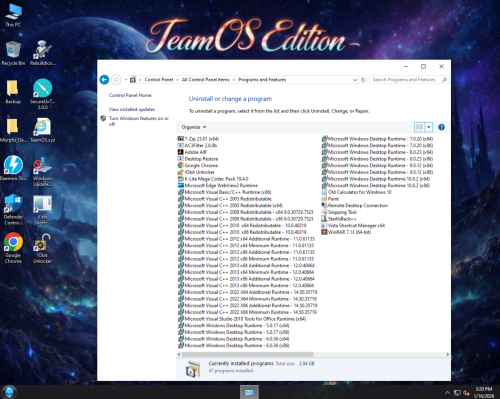The width and height of the screenshot is (500, 399).
Task: Click the Control Panel breadcrumb
Action: coord(159,80)
